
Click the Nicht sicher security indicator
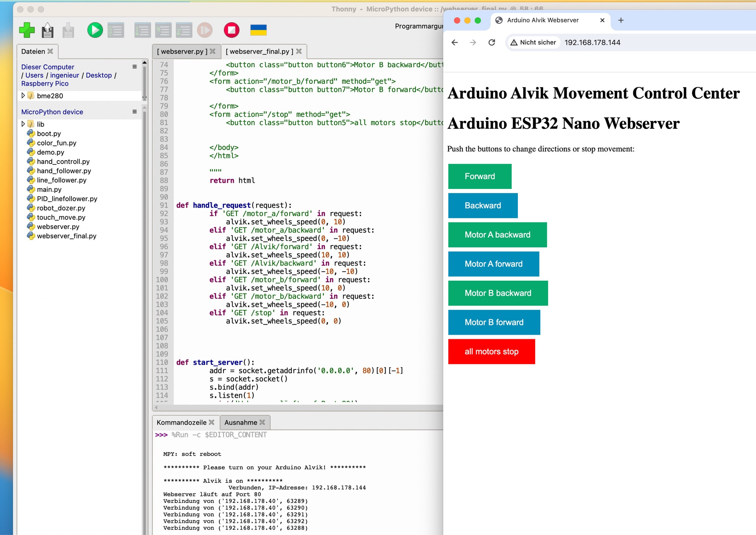tap(533, 42)
